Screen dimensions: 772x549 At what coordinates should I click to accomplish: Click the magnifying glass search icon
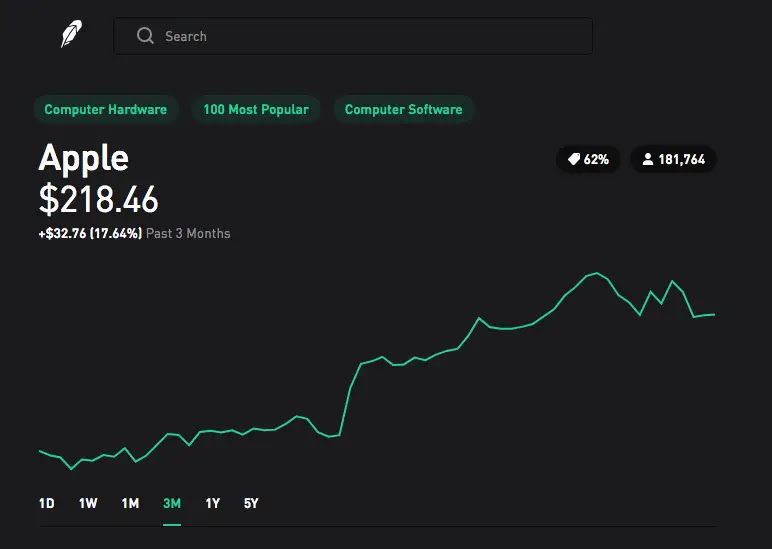tap(146, 36)
